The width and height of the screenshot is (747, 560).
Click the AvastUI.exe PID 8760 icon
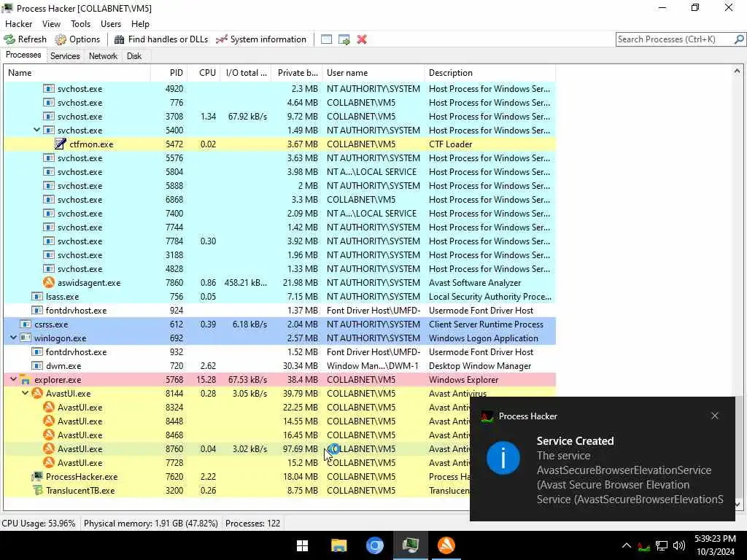(x=49, y=448)
